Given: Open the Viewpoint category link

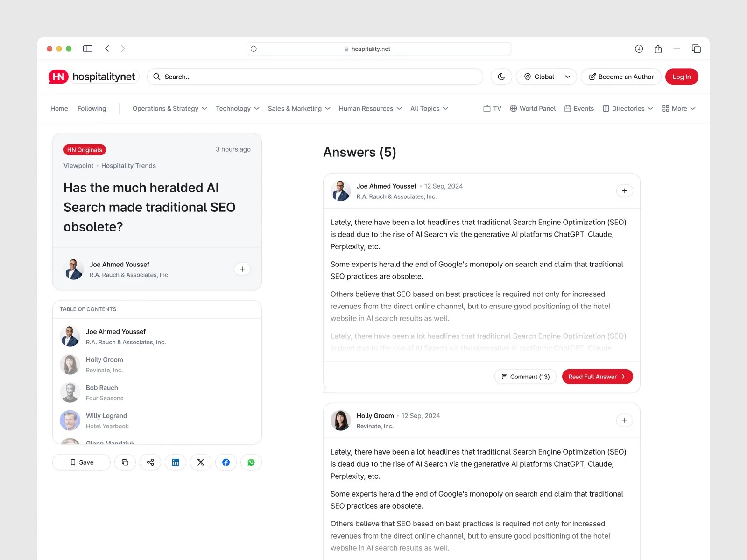Looking at the screenshot, I should 78,166.
